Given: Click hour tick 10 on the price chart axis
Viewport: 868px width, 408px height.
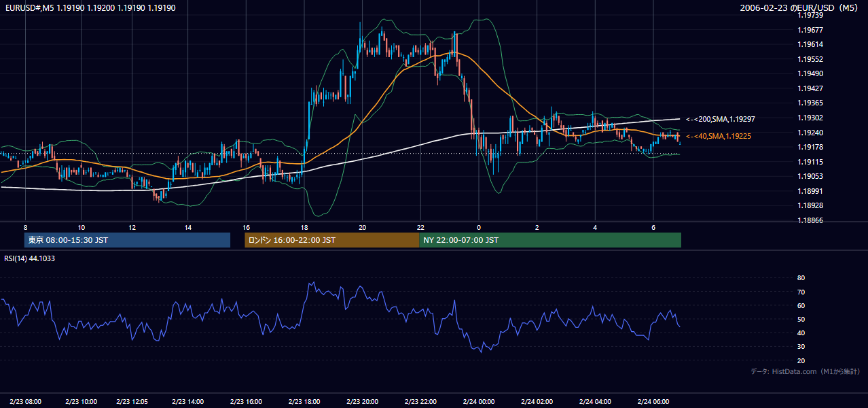Looking at the screenshot, I should pyautogui.click(x=81, y=227).
